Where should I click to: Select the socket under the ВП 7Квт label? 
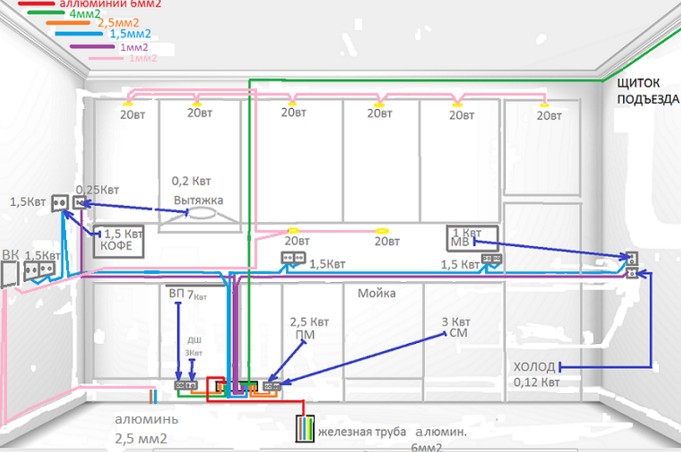click(182, 384)
